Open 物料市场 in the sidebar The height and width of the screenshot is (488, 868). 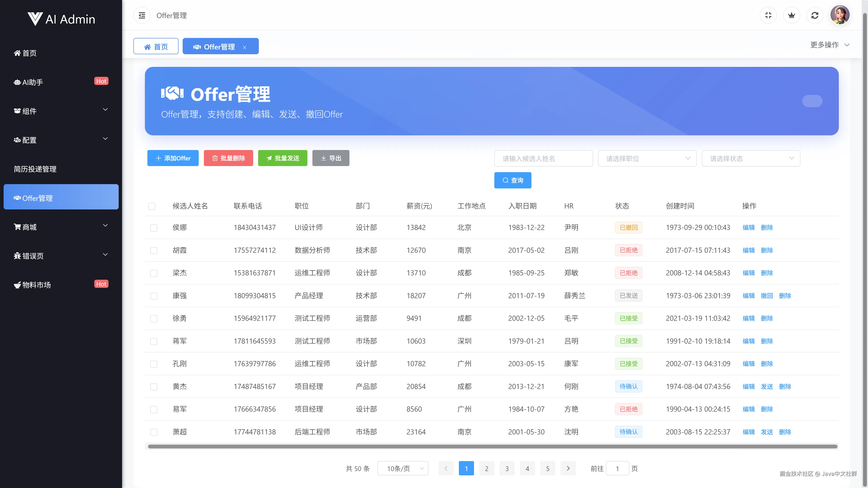[36, 285]
